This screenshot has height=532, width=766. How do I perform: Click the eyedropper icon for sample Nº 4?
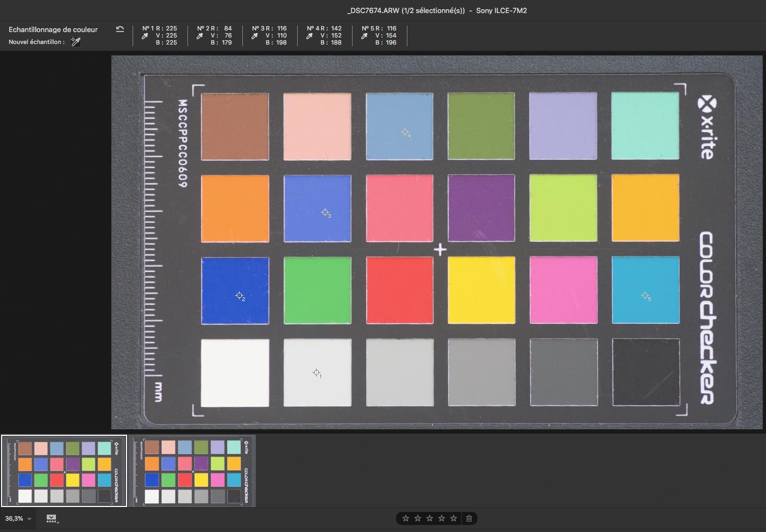[x=310, y=36]
